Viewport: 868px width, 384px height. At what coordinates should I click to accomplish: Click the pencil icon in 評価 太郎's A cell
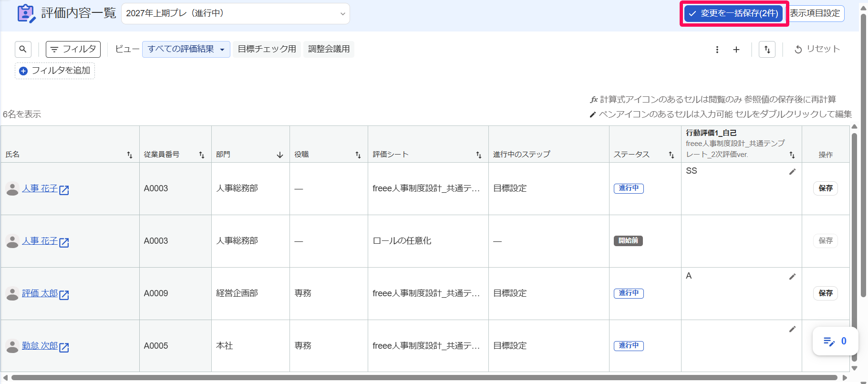pyautogui.click(x=792, y=277)
